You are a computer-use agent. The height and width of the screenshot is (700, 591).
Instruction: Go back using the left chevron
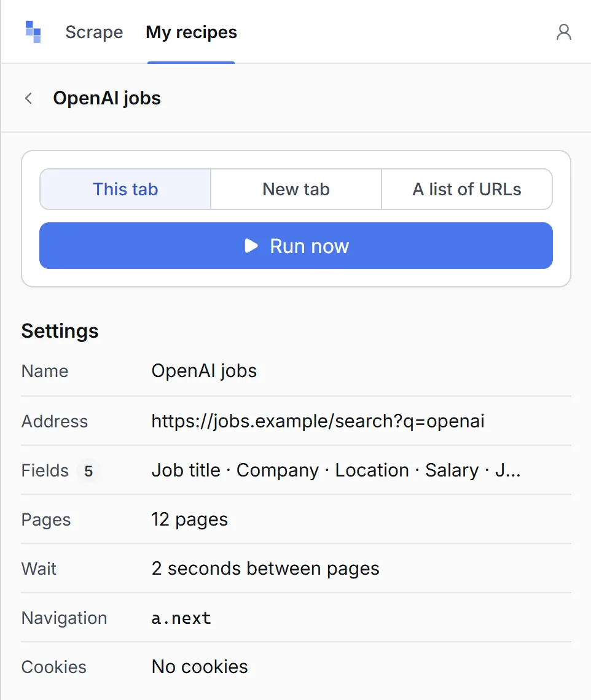[x=29, y=98]
